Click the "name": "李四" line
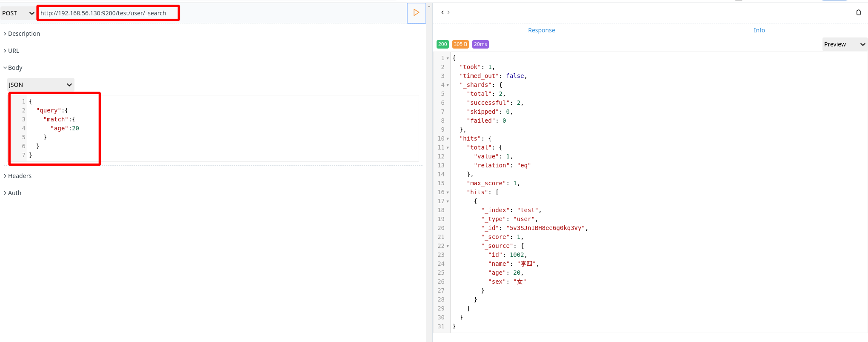Image resolution: width=868 pixels, height=342 pixels. pyautogui.click(x=514, y=264)
